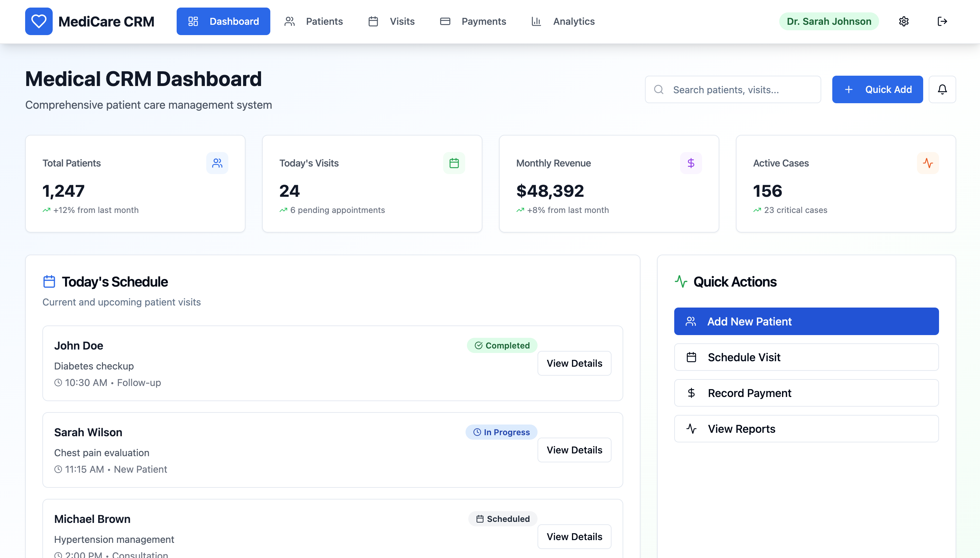Open the Analytics tab

[x=563, y=21]
